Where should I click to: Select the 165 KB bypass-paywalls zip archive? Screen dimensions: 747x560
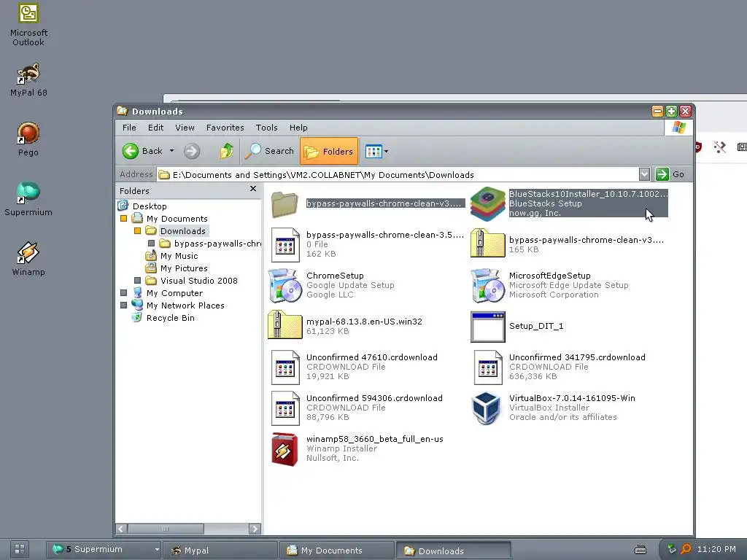pyautogui.click(x=487, y=244)
